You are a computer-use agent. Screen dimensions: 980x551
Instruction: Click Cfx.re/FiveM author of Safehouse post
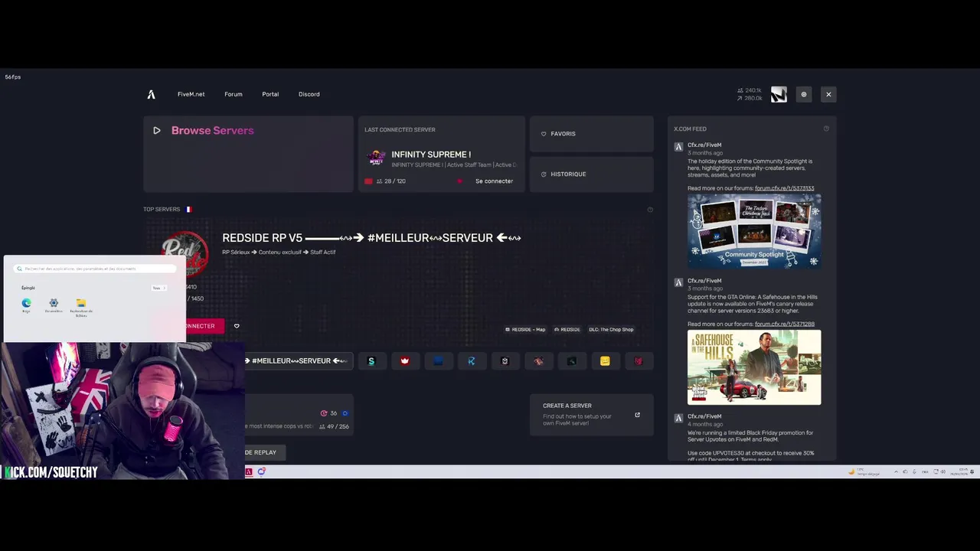[704, 281]
